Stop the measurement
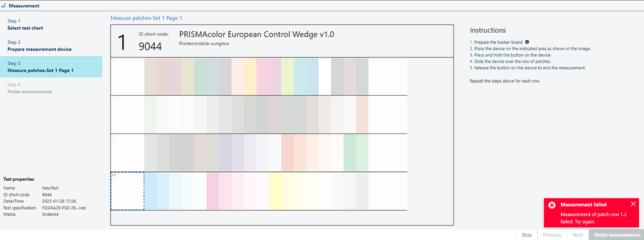The width and height of the screenshot is (644, 240). (526, 235)
